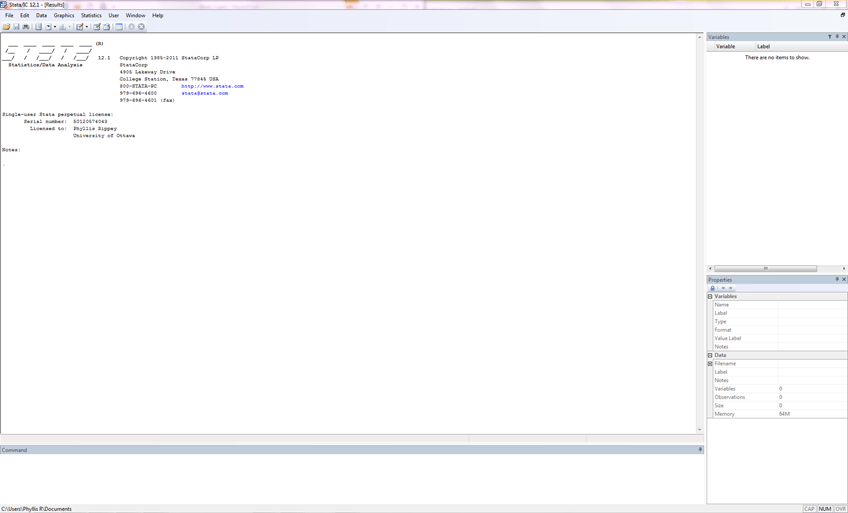
Task: Select the Observations property row
Action: point(779,397)
